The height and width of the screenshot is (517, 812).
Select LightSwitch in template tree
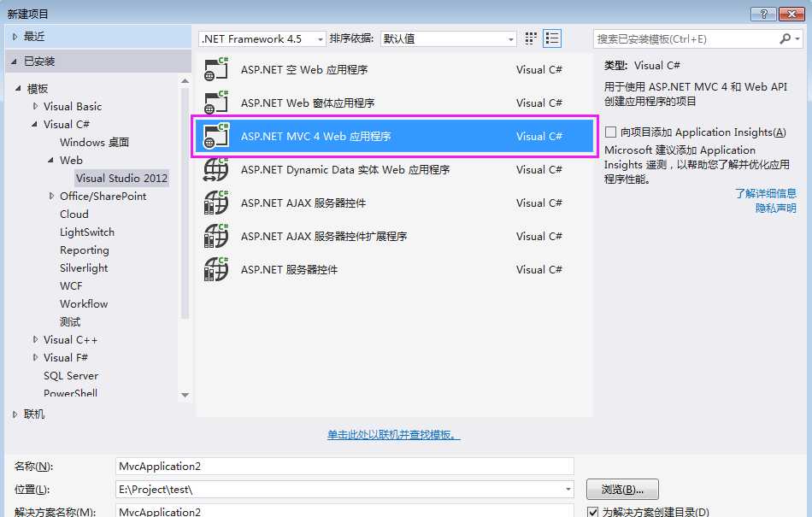[x=87, y=232]
